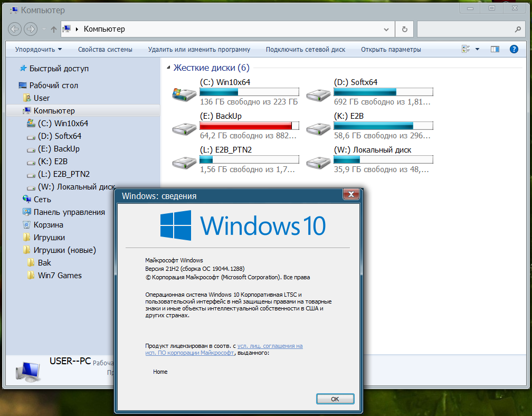
Task: Close the Windows: сведения dialog
Action: (351, 194)
